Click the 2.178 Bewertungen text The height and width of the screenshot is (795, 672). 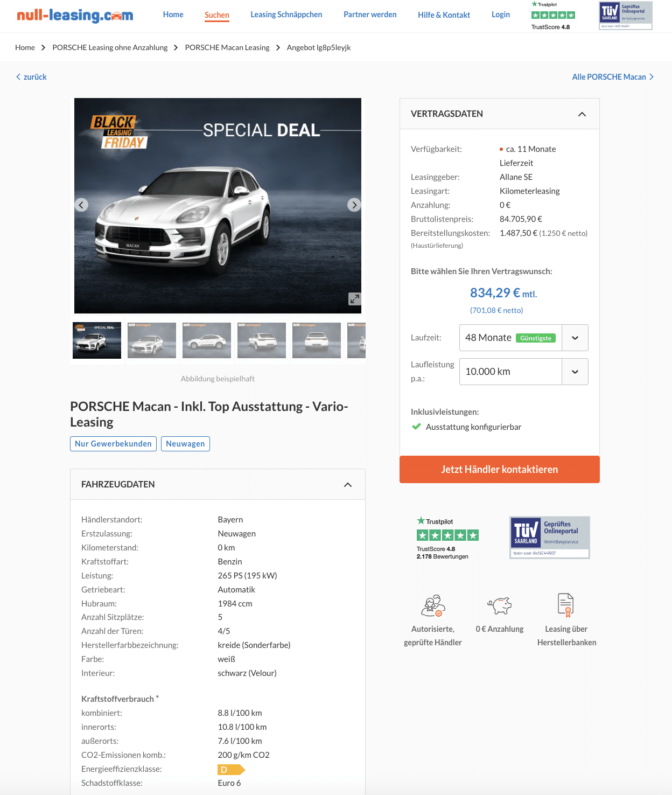click(442, 556)
